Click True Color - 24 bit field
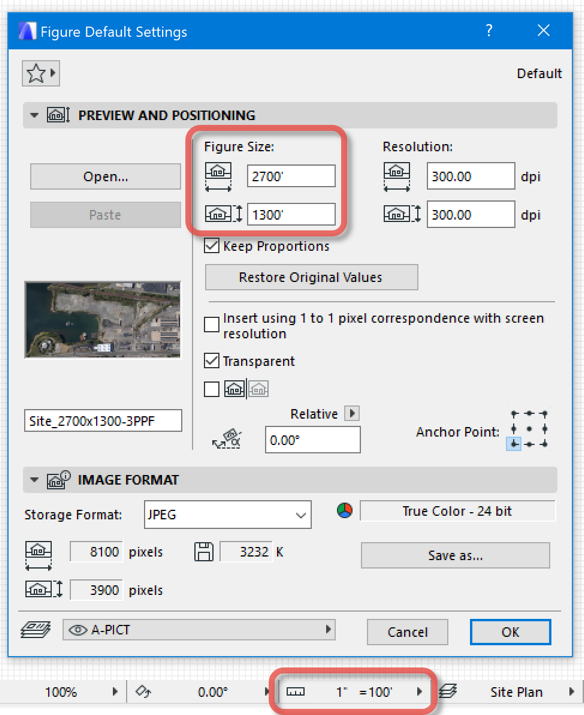The width and height of the screenshot is (584, 715). pyautogui.click(x=458, y=511)
